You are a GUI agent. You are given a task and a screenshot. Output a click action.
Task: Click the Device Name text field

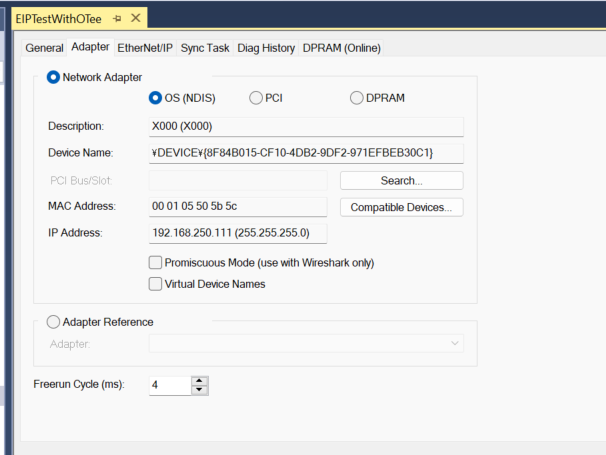pos(305,153)
